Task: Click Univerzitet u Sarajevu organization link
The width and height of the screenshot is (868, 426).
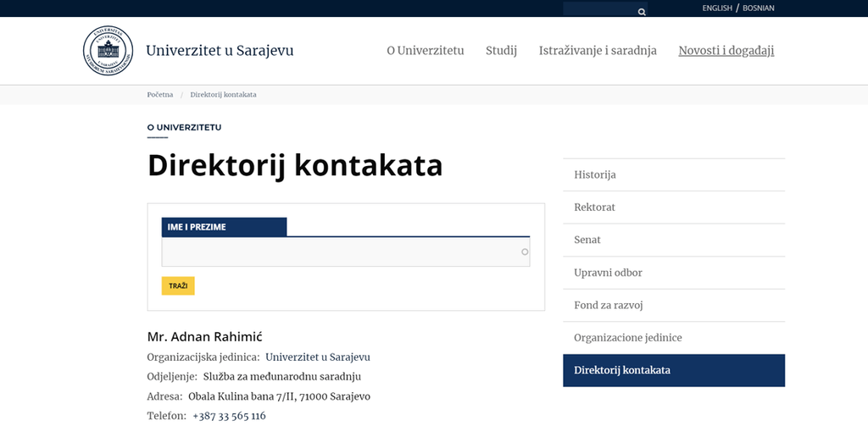Action: point(318,357)
